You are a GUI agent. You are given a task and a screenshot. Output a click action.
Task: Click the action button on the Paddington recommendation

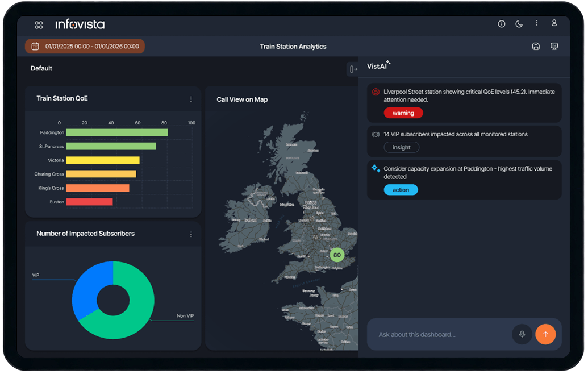[401, 189]
